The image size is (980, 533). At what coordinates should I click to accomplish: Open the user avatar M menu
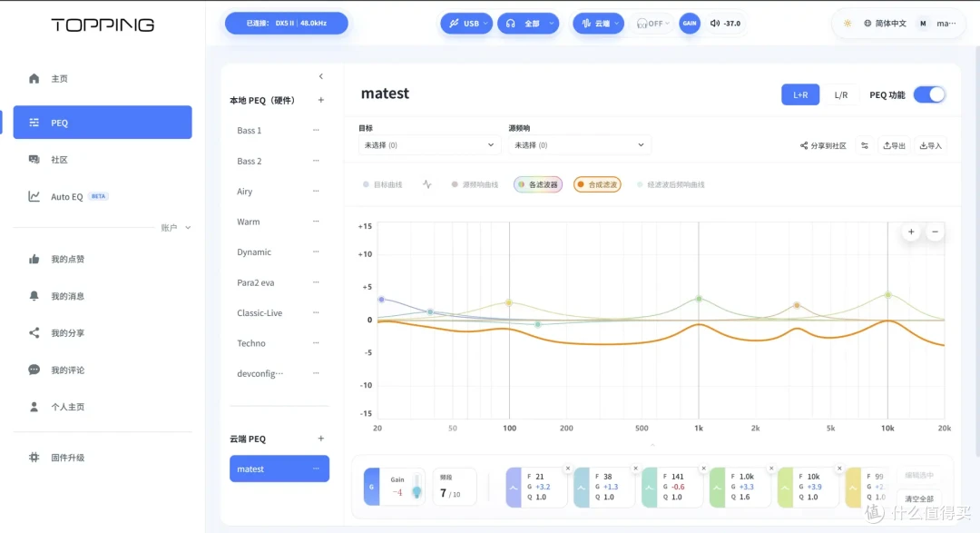(x=923, y=23)
